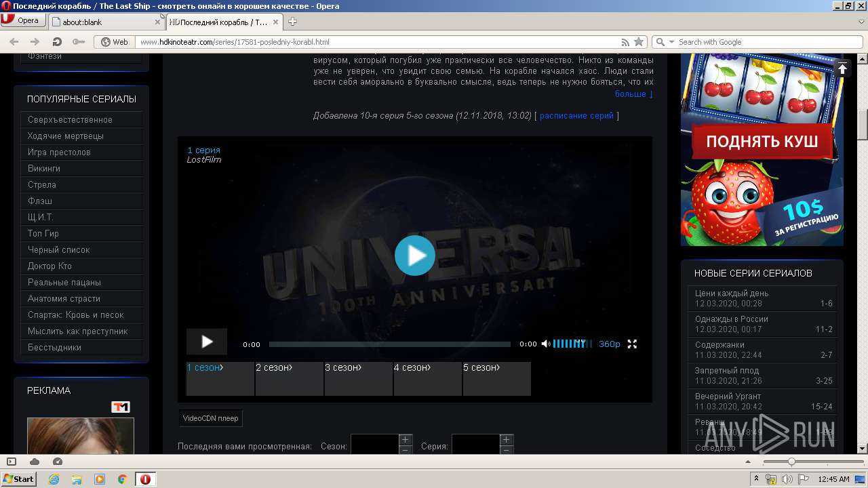Open the 360p quality selector
This screenshot has height=488, width=868.
610,344
